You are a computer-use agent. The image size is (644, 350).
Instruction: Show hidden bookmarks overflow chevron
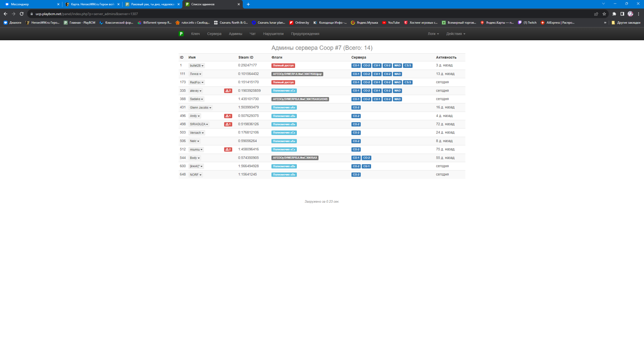[605, 23]
